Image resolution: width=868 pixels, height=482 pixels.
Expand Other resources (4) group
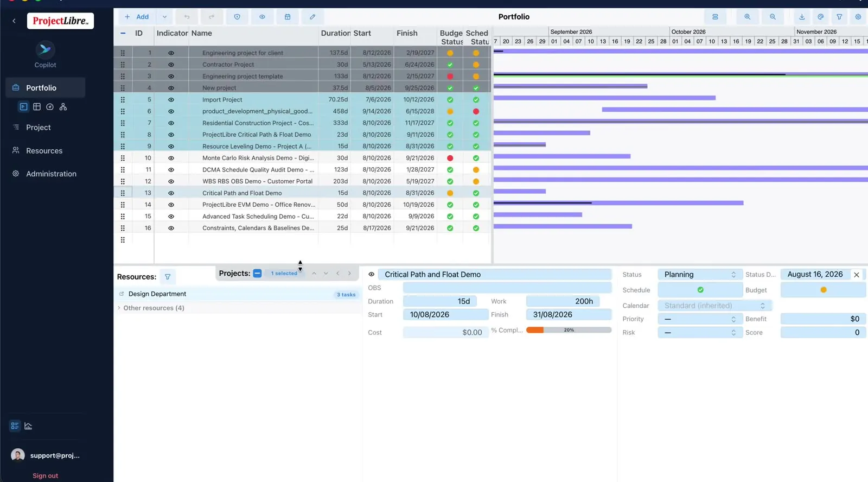119,308
